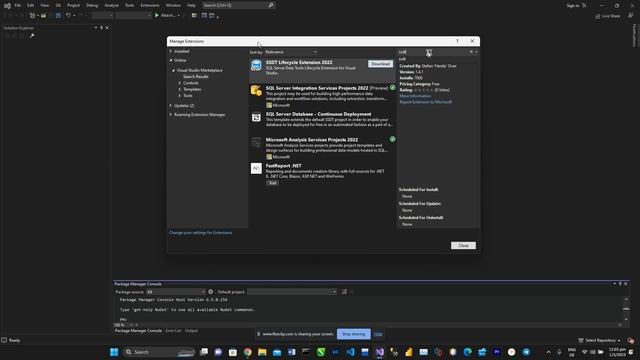Screen dimensions: 640x360
Task: Click the Save toolbar icon
Action: (58, 16)
